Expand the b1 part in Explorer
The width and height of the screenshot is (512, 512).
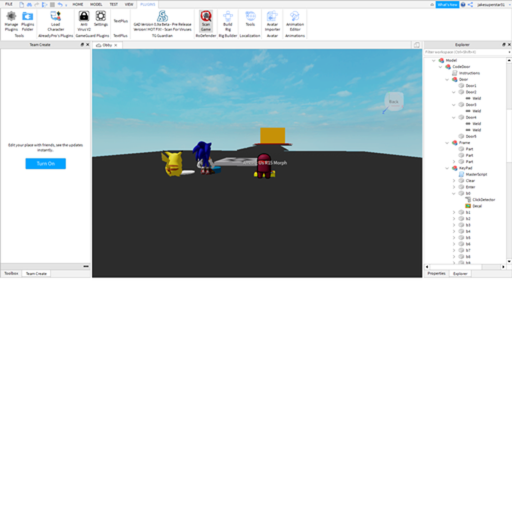(x=454, y=212)
